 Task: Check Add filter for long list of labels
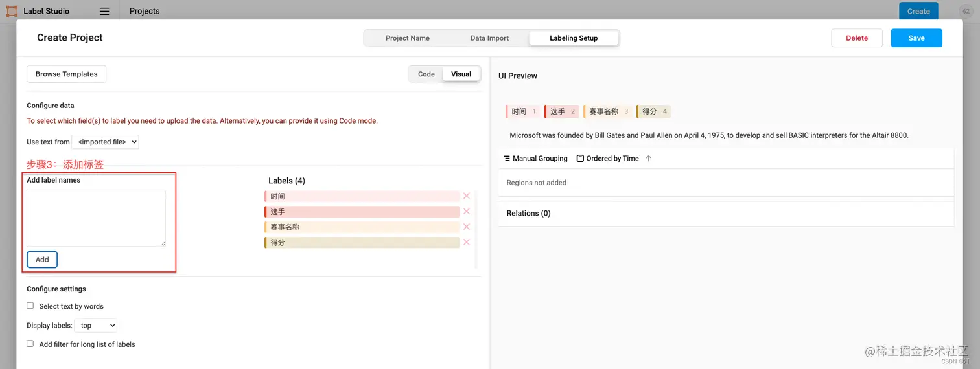pos(30,344)
